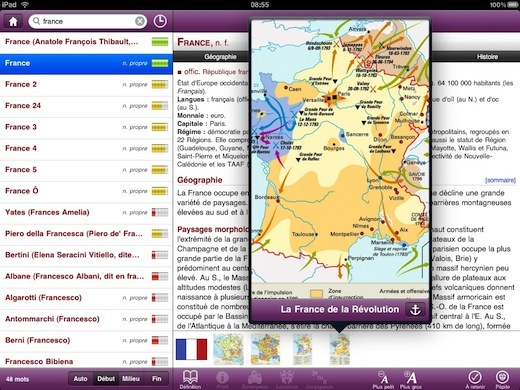Tap the 48 mots count label
The image size is (520, 390).
tap(17, 379)
